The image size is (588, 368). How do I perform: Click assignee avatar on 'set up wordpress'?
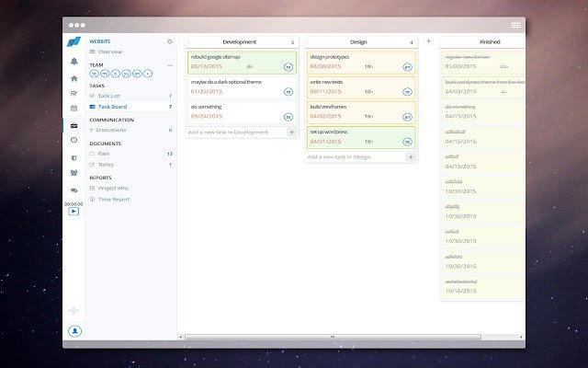pyautogui.click(x=407, y=142)
